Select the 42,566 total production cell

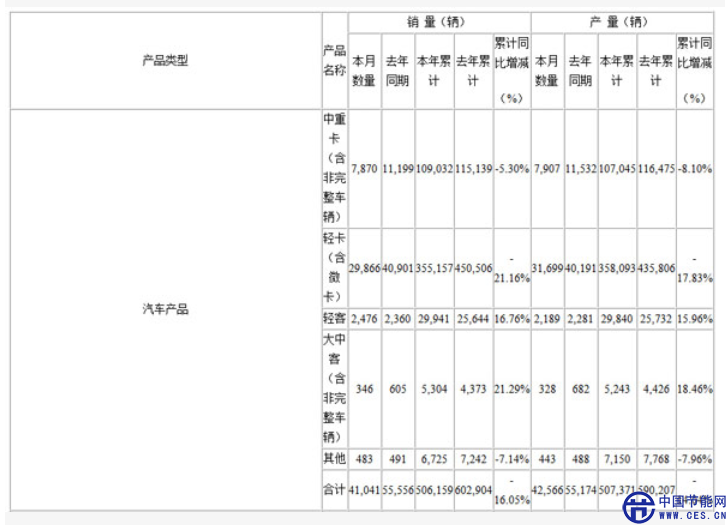coord(547,490)
